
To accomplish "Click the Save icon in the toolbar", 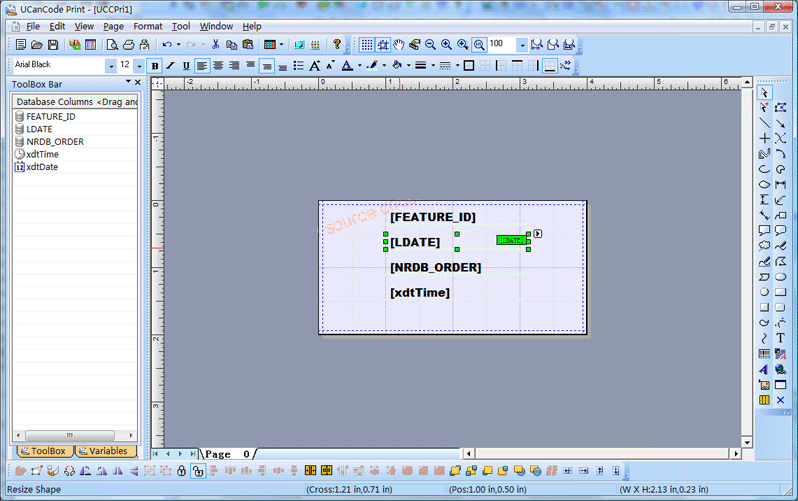I will pos(53,45).
